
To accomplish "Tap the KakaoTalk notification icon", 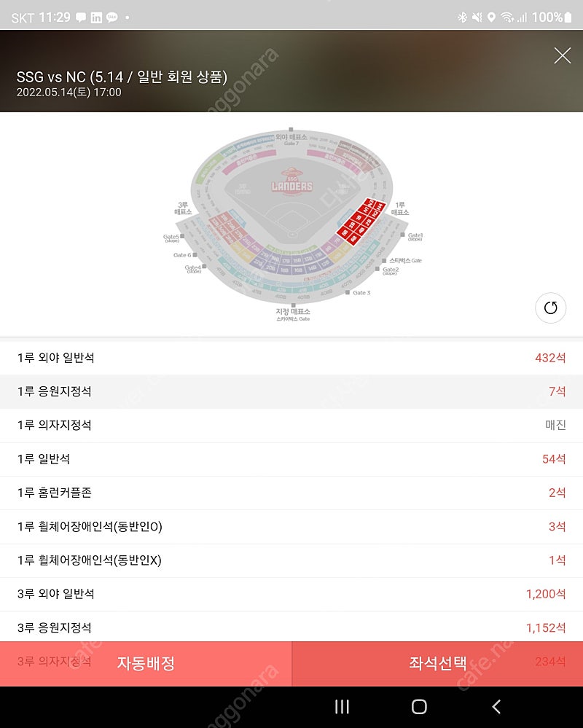I will coord(112,17).
